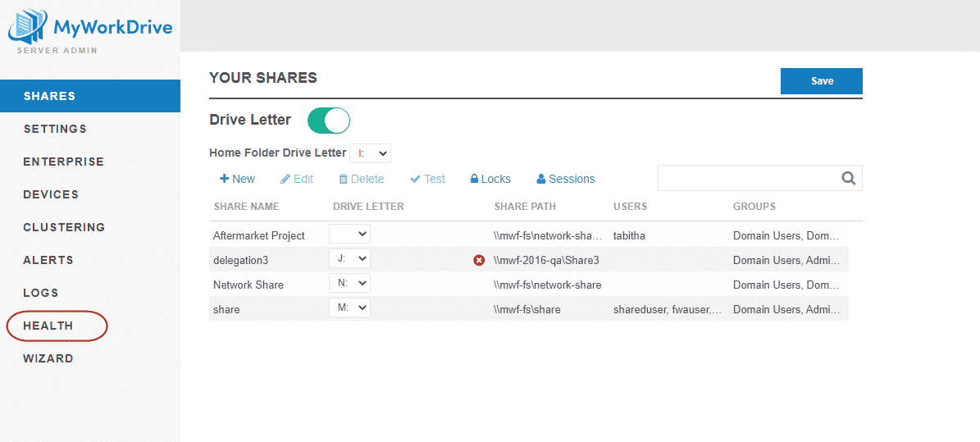
Task: Click the search magnifier icon
Action: pyautogui.click(x=849, y=178)
